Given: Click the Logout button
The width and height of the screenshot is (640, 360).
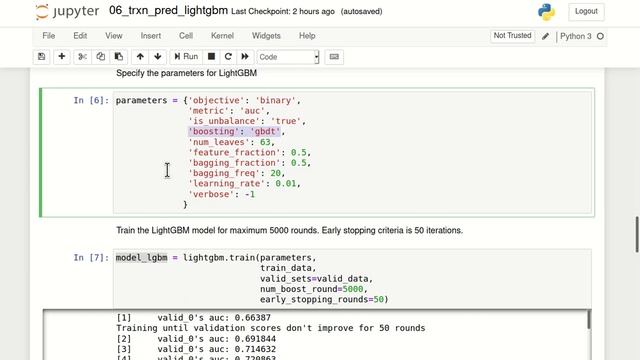Looking at the screenshot, I should point(586,11).
